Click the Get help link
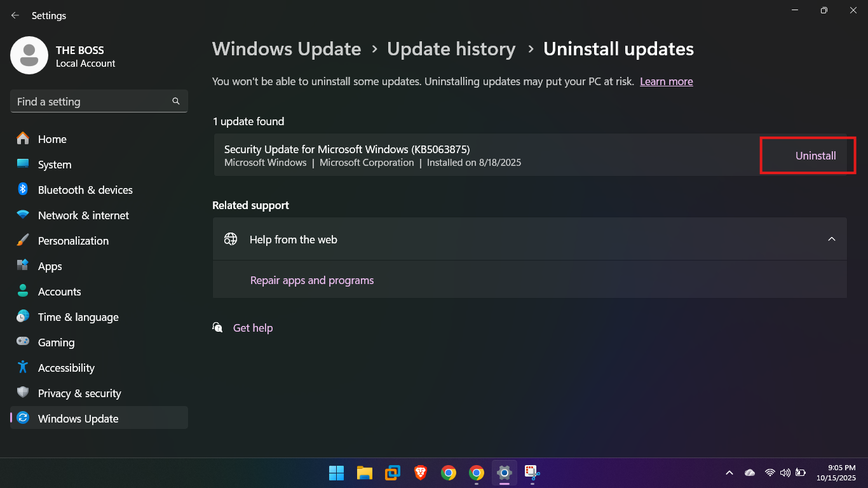 click(x=252, y=328)
